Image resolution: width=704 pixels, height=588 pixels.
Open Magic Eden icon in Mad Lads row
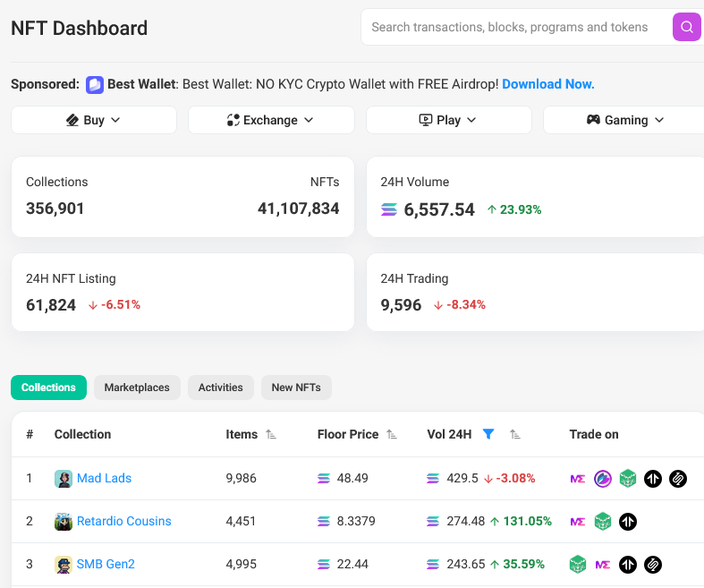pos(578,479)
